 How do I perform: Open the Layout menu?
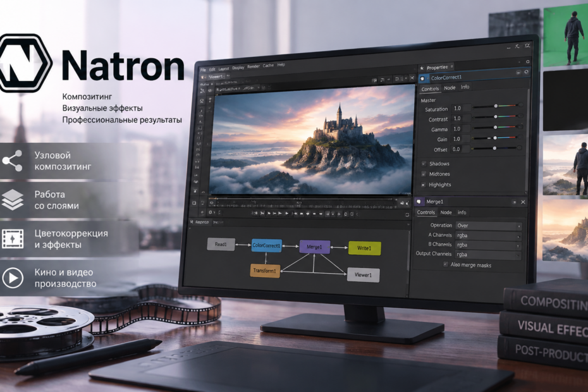224,69
